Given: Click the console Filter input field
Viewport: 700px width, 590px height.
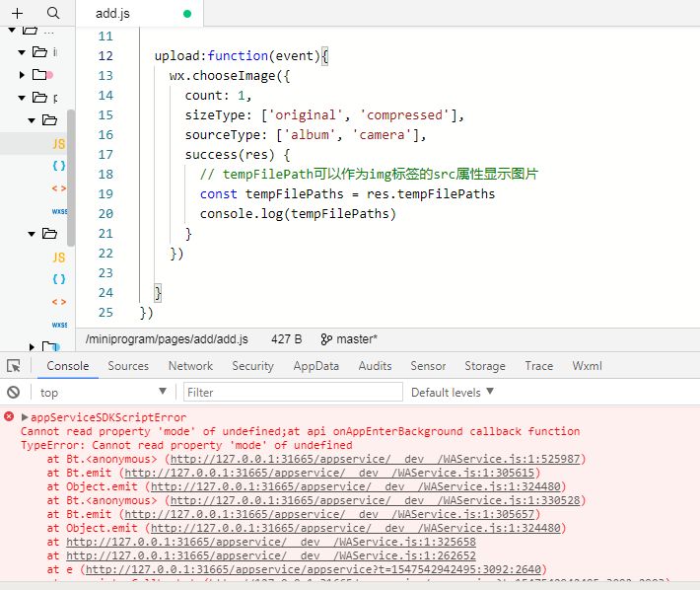Looking at the screenshot, I should (x=293, y=392).
